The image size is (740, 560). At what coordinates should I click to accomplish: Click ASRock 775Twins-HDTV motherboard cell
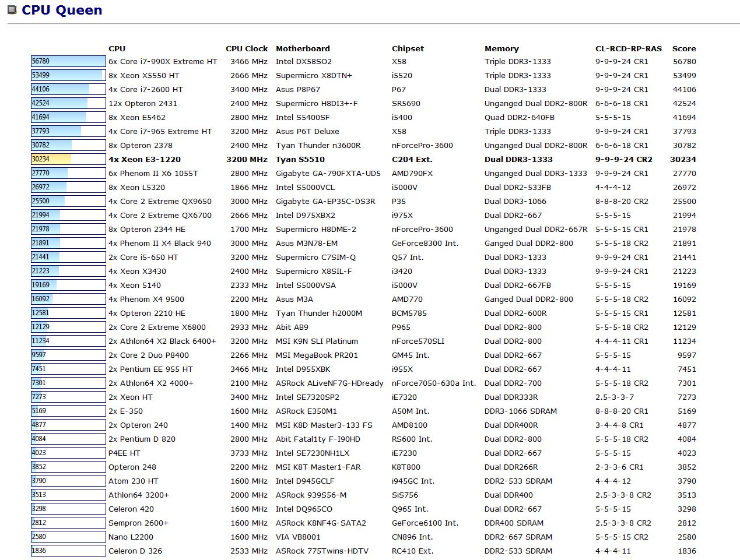[322, 551]
